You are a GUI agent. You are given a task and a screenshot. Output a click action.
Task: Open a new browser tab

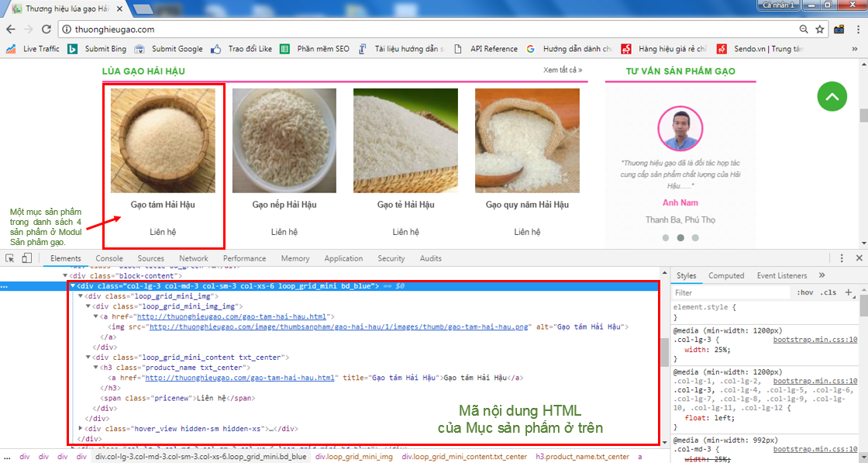pyautogui.click(x=143, y=9)
